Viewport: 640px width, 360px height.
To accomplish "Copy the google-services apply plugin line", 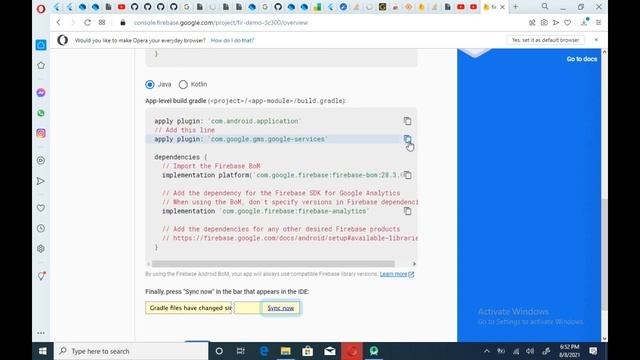I will (x=407, y=139).
